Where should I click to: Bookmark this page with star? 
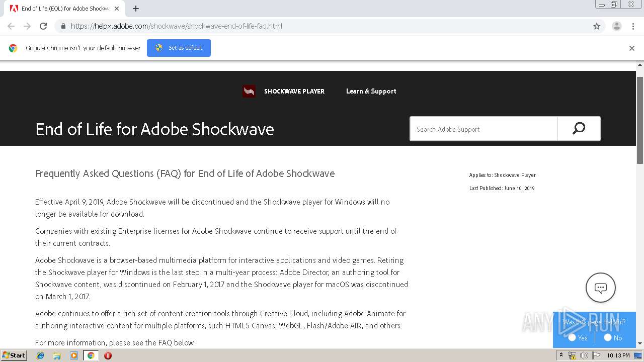click(x=597, y=26)
